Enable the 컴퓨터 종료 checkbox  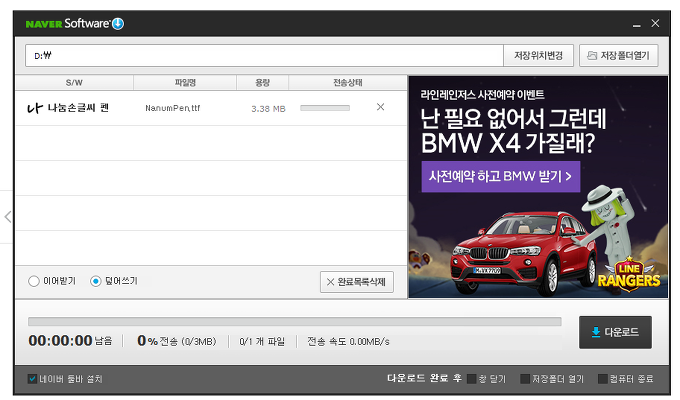click(x=602, y=379)
